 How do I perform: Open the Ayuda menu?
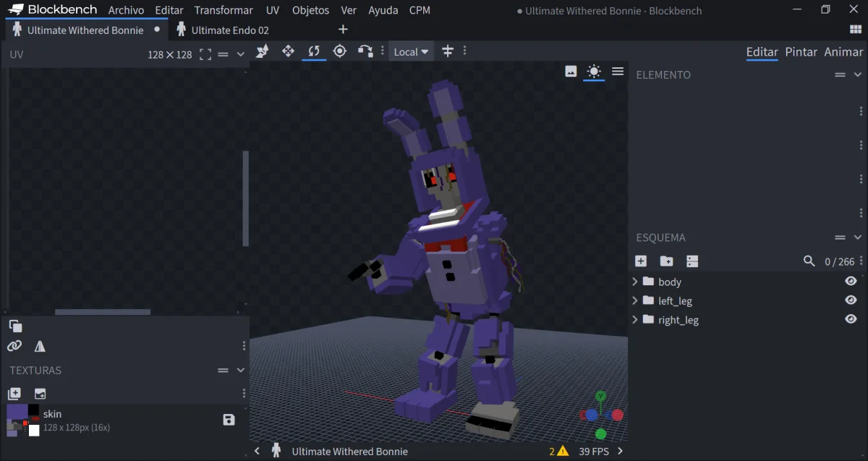point(383,10)
